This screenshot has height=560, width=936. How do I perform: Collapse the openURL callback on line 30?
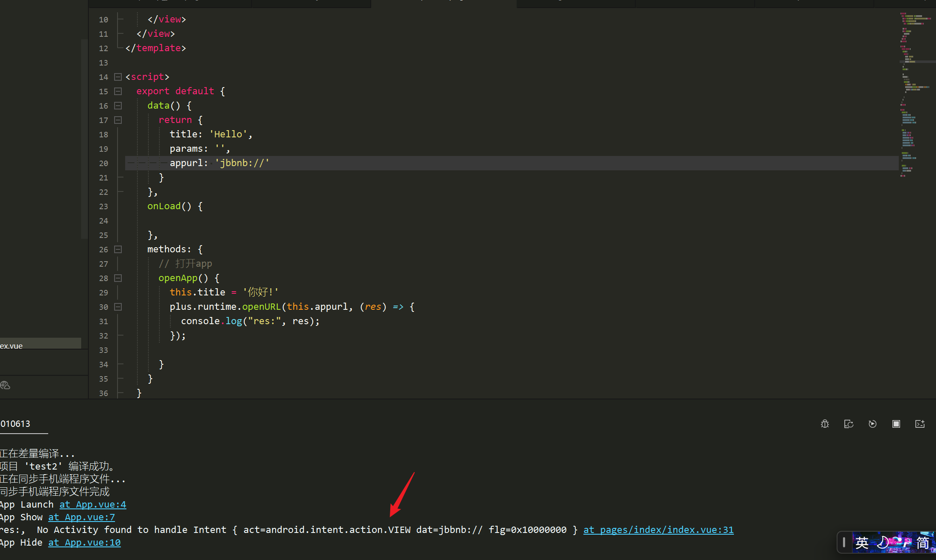118,307
